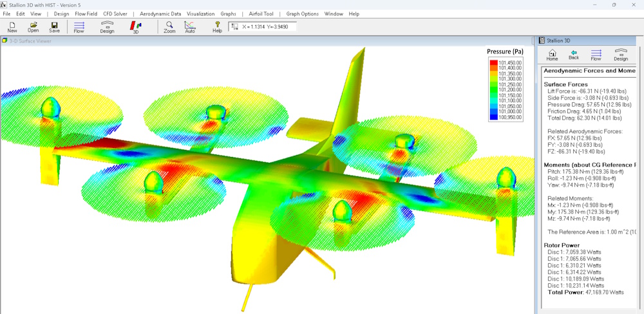Click the Auto scale graph icon
The width and height of the screenshot is (644, 314).
click(x=190, y=27)
